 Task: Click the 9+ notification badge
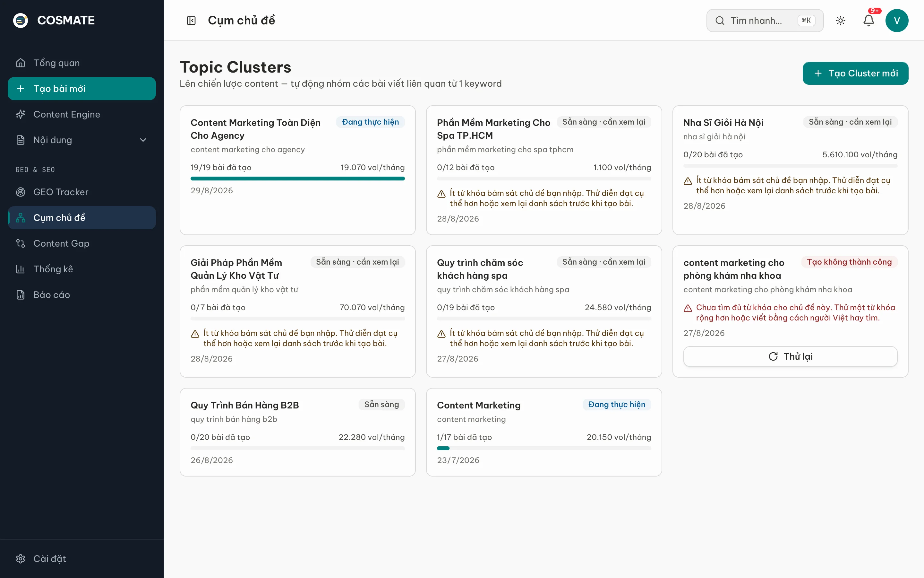click(x=874, y=11)
